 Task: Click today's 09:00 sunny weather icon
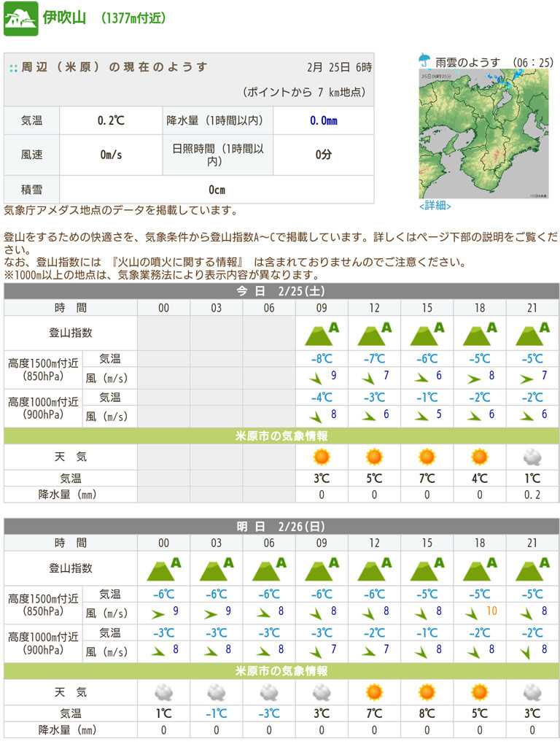click(322, 457)
